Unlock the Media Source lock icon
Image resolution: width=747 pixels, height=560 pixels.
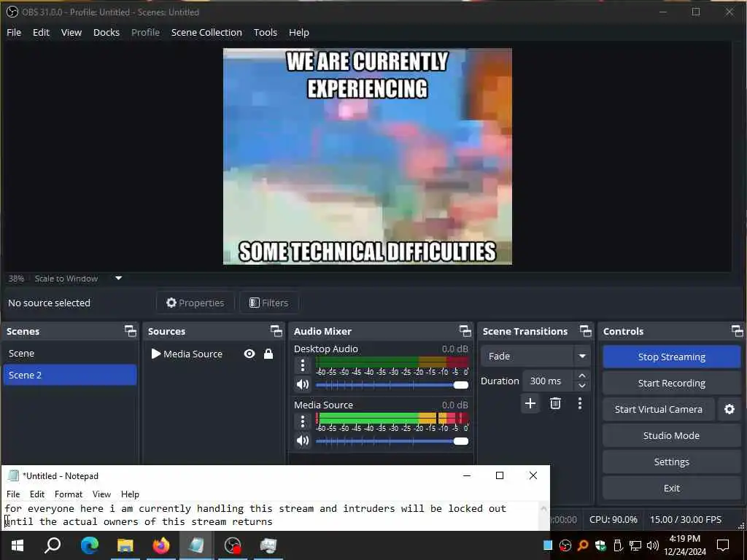pos(268,354)
